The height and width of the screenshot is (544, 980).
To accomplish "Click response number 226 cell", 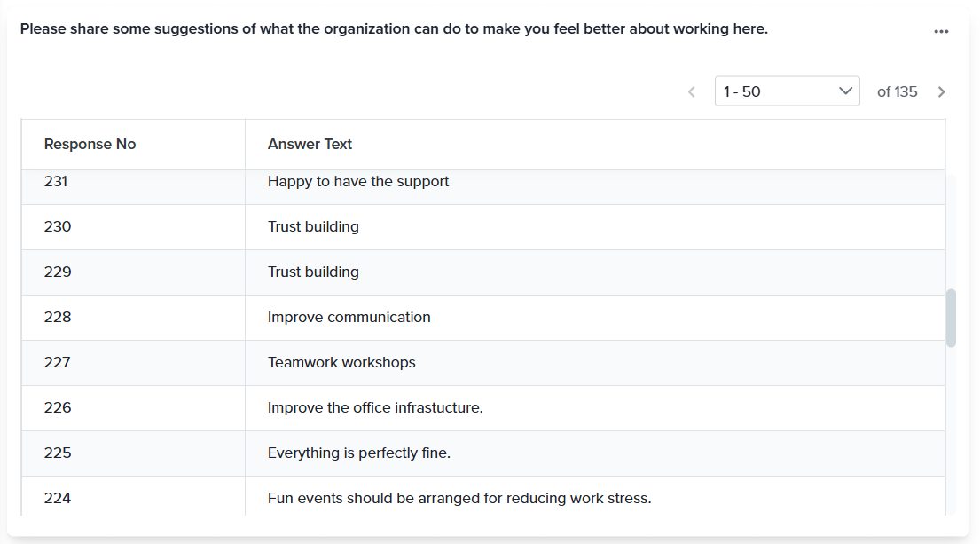I will [59, 408].
